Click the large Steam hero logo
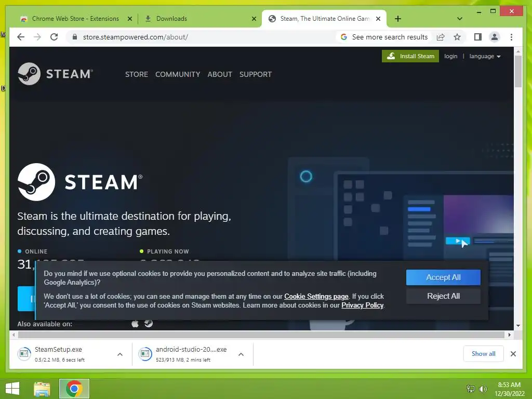The height and width of the screenshot is (399, 532). (80, 182)
